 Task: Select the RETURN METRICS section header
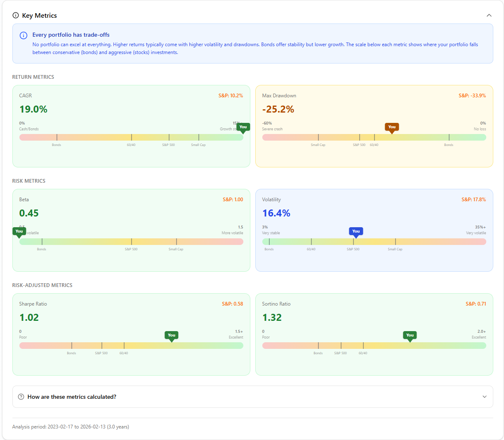coord(33,77)
